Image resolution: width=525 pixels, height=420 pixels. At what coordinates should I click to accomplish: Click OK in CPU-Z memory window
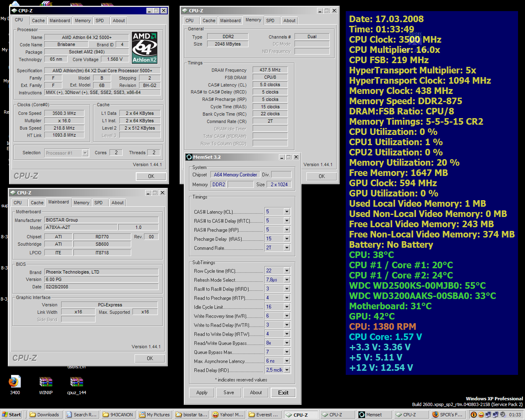322,176
